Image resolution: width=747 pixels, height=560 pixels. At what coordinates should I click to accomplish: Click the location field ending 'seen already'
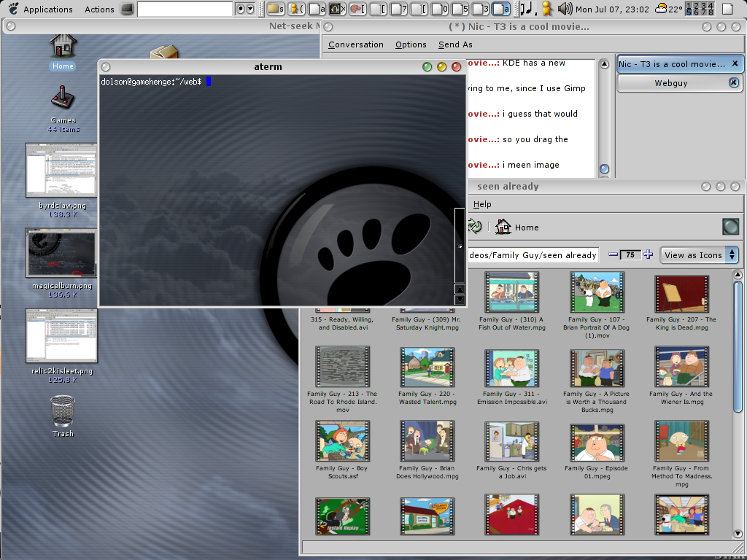[532, 255]
